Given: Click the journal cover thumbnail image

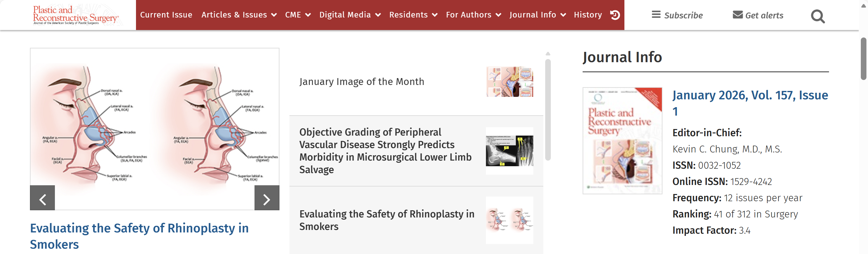Looking at the screenshot, I should 622,141.
